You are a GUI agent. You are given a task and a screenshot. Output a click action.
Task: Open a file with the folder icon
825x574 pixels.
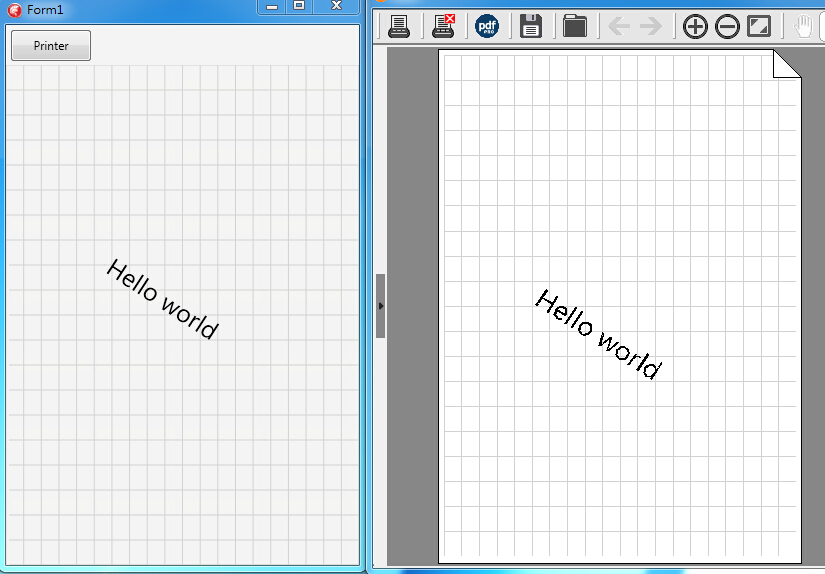click(575, 26)
